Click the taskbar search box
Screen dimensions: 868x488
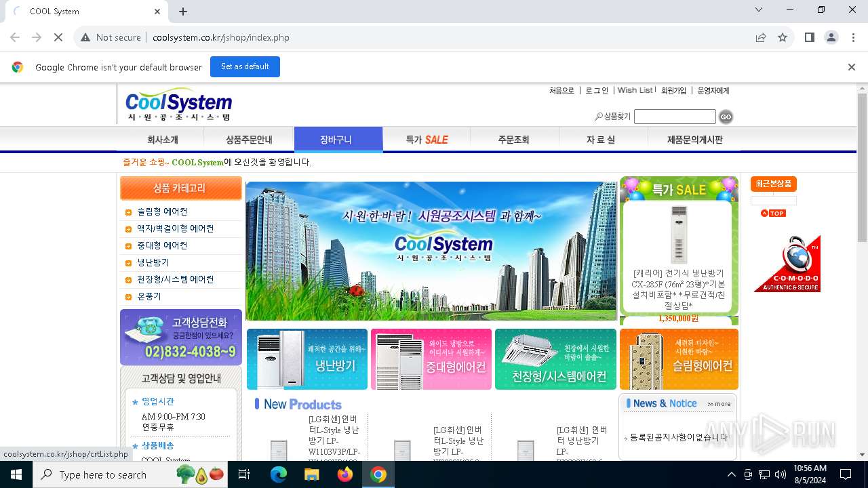coord(131,474)
